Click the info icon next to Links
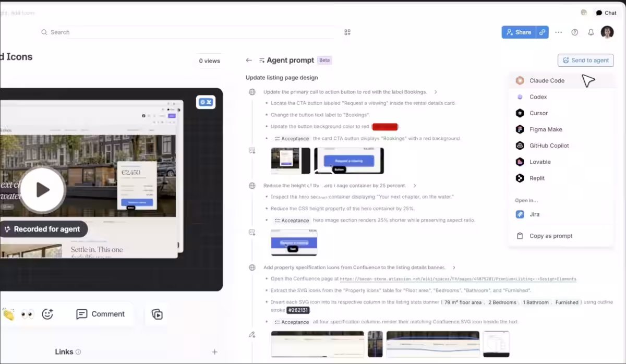 pos(78,352)
